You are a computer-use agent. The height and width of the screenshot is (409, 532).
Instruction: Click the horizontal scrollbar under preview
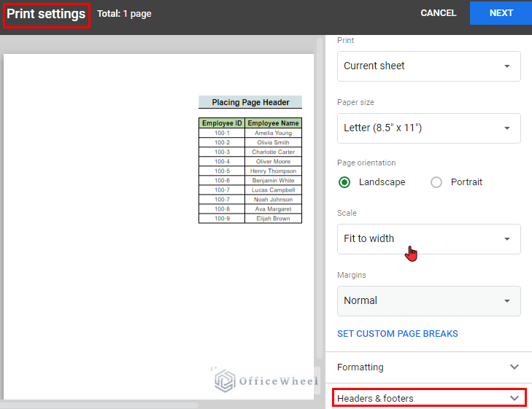[102, 405]
